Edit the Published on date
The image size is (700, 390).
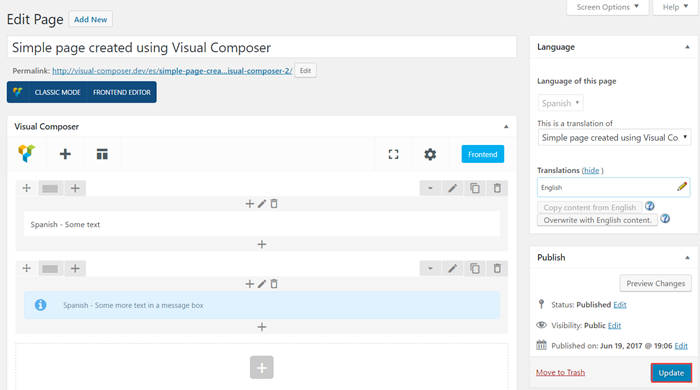click(681, 346)
